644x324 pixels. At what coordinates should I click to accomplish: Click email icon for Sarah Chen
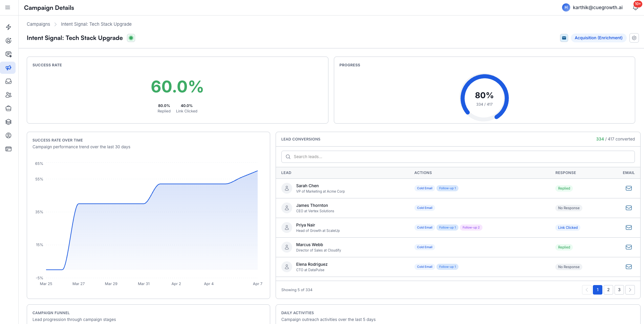(628, 188)
